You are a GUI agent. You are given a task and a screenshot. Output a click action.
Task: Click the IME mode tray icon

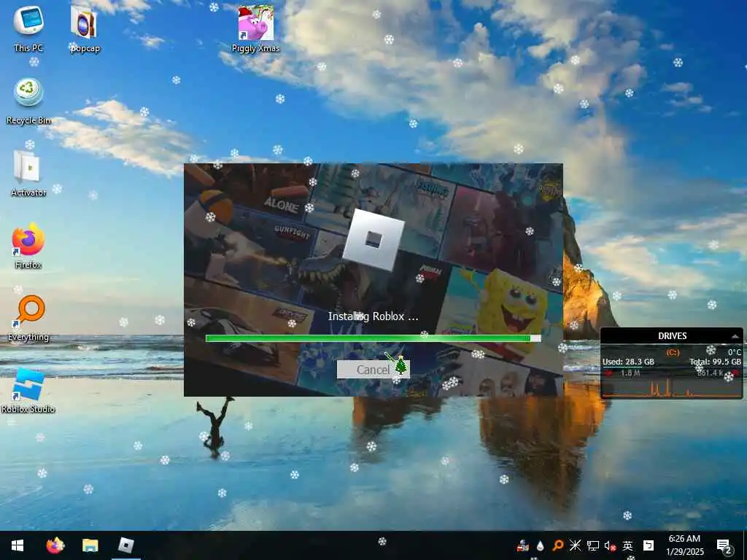pos(648,545)
